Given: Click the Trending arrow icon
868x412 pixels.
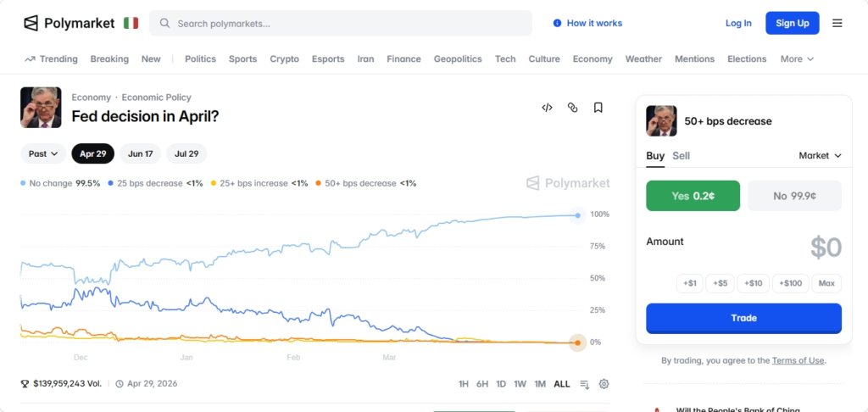Looking at the screenshot, I should (30, 58).
